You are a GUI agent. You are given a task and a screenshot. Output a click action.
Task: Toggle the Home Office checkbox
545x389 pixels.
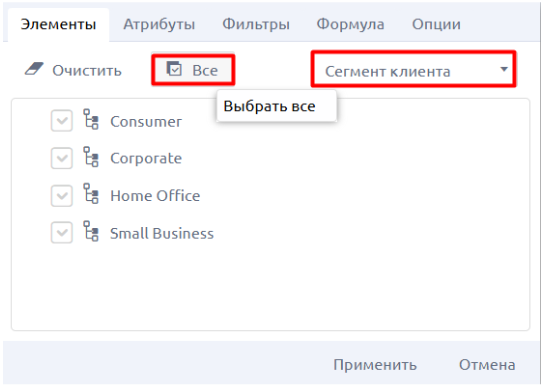[62, 196]
